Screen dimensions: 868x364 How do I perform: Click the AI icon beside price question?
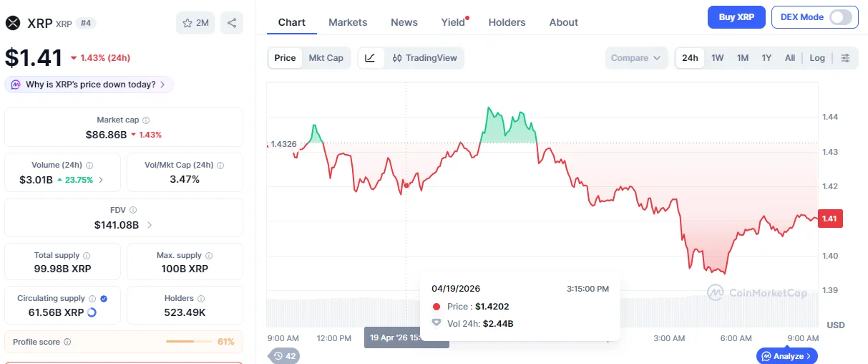coord(16,85)
